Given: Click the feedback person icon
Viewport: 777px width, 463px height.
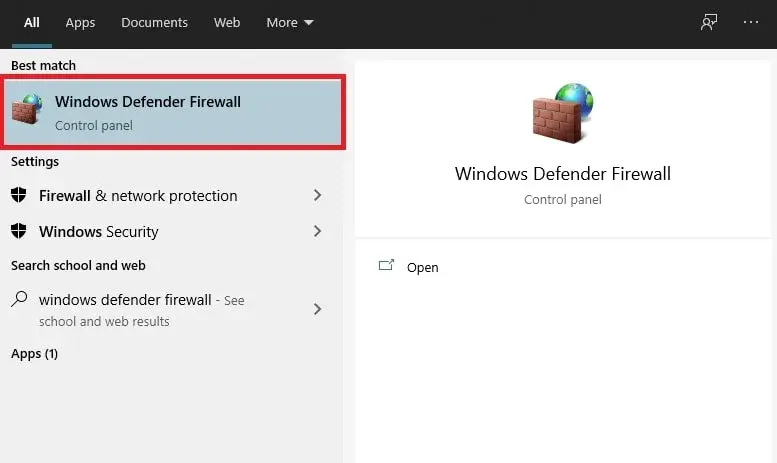Looking at the screenshot, I should [709, 22].
